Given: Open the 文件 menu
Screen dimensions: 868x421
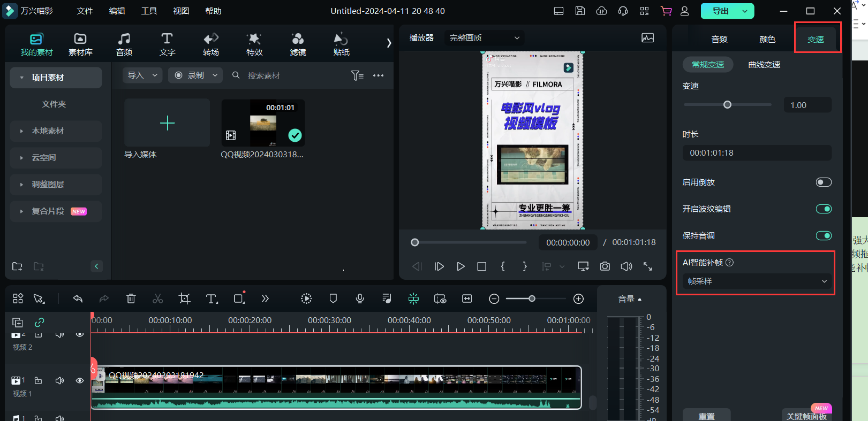Looking at the screenshot, I should tap(85, 11).
